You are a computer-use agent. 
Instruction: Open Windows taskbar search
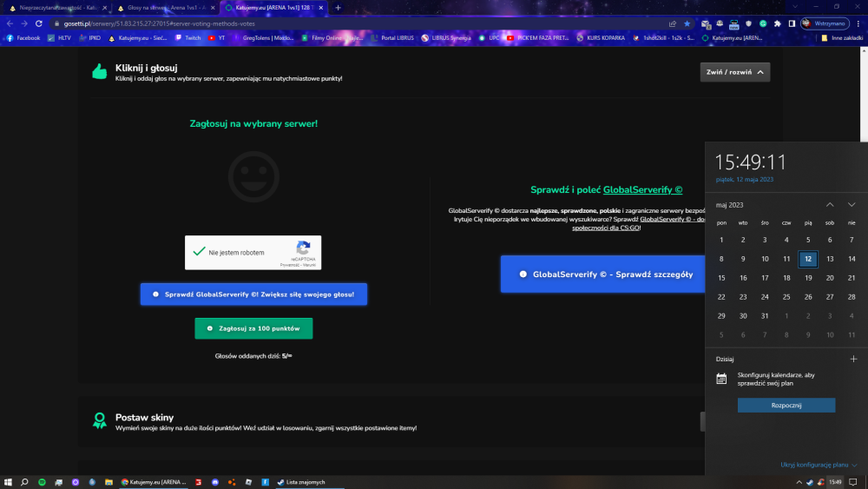(x=24, y=482)
